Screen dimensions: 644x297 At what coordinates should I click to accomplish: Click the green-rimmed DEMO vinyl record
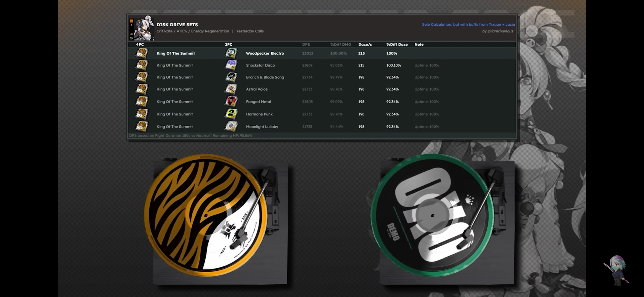pyautogui.click(x=432, y=215)
